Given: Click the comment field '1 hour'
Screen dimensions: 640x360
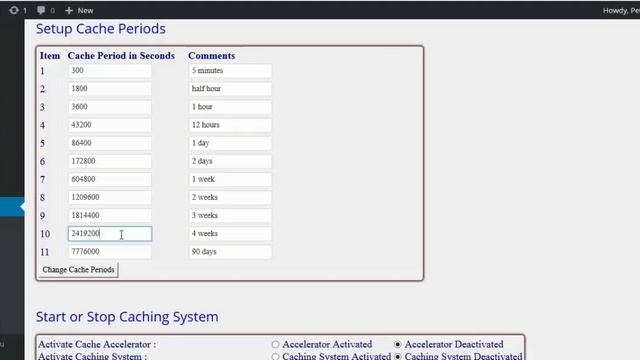Looking at the screenshot, I should click(230, 107).
